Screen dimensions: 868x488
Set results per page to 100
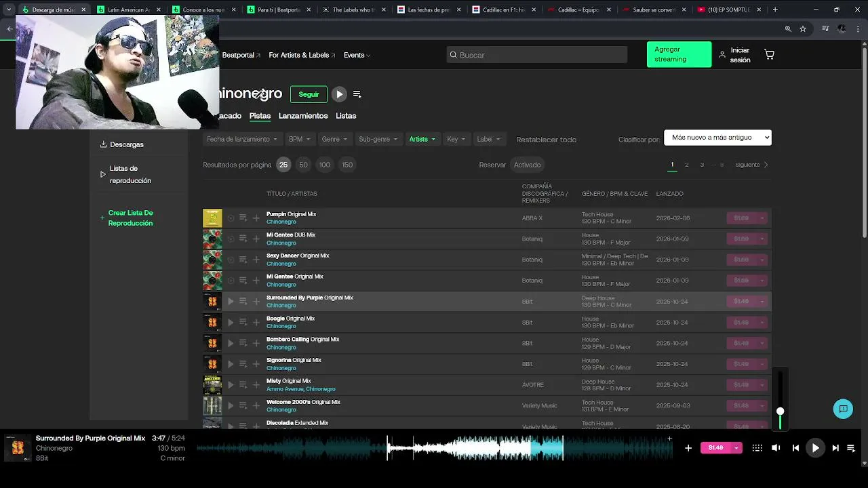(x=325, y=165)
